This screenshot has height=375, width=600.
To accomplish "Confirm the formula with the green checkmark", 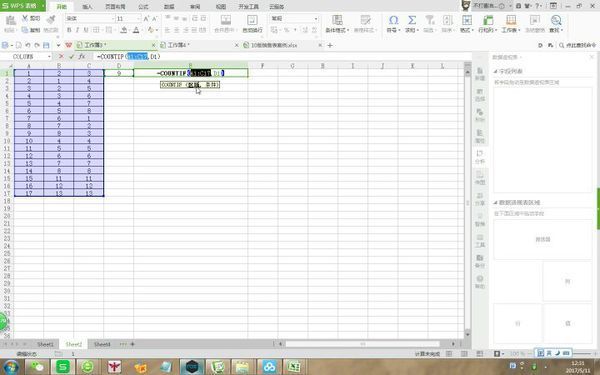I will tap(72, 56).
